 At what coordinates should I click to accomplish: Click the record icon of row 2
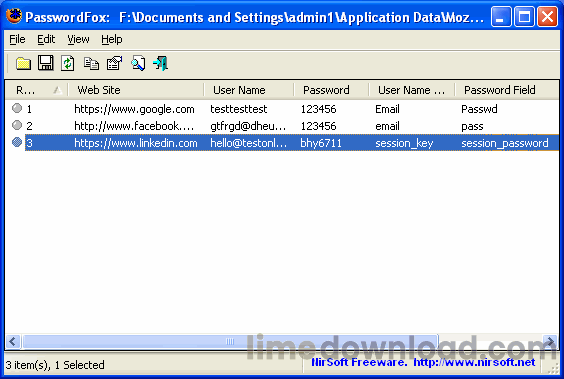click(17, 125)
